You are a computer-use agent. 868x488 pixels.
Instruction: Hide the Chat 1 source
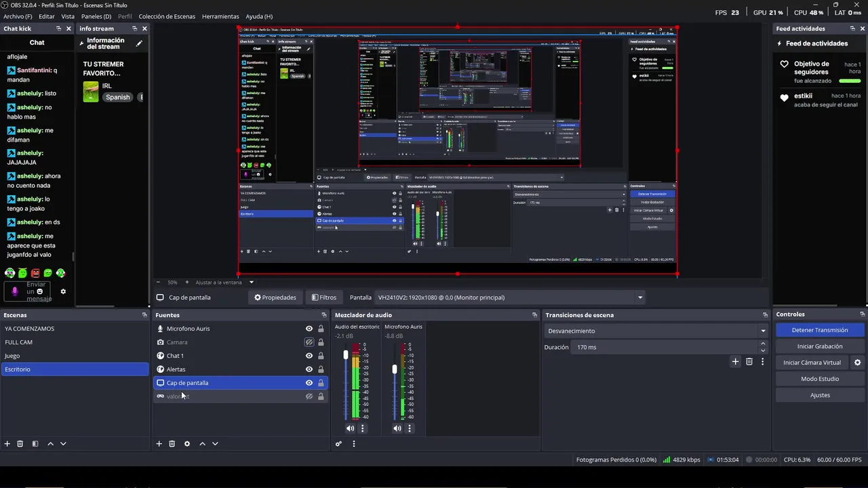309,356
